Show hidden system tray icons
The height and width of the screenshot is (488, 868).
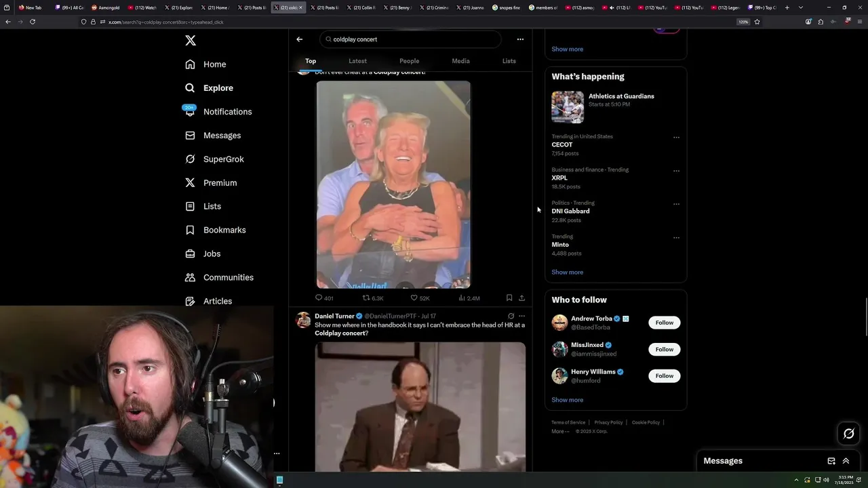796,480
